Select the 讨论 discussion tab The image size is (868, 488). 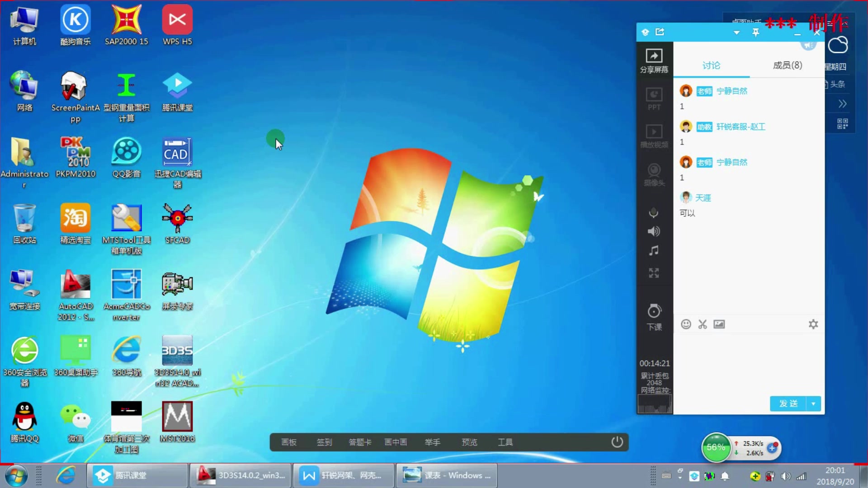point(711,66)
